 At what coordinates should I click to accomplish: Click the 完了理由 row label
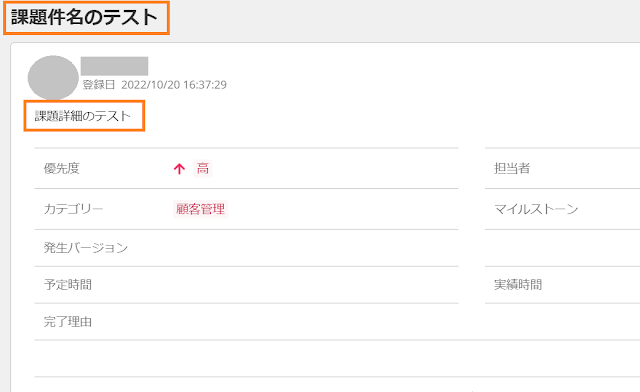pos(68,322)
